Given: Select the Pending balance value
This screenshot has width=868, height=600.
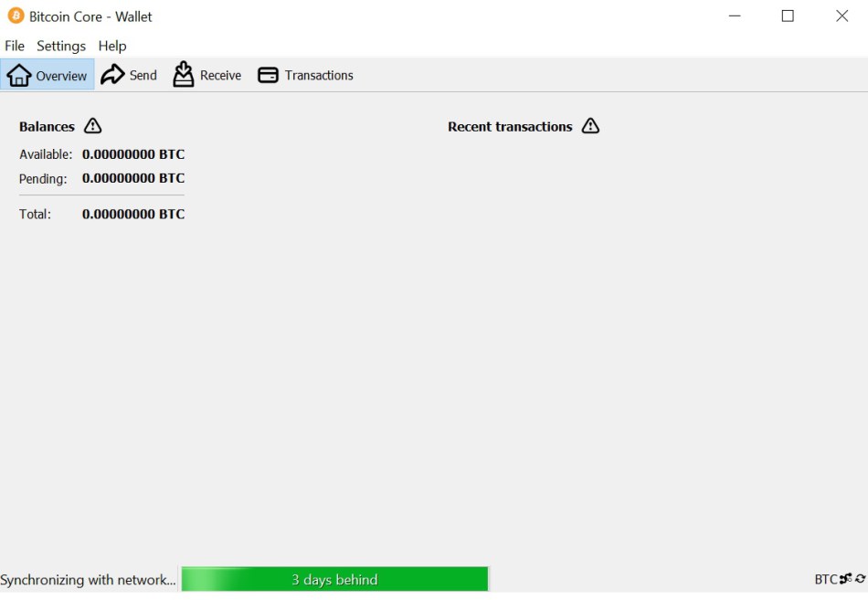Looking at the screenshot, I should tap(133, 178).
